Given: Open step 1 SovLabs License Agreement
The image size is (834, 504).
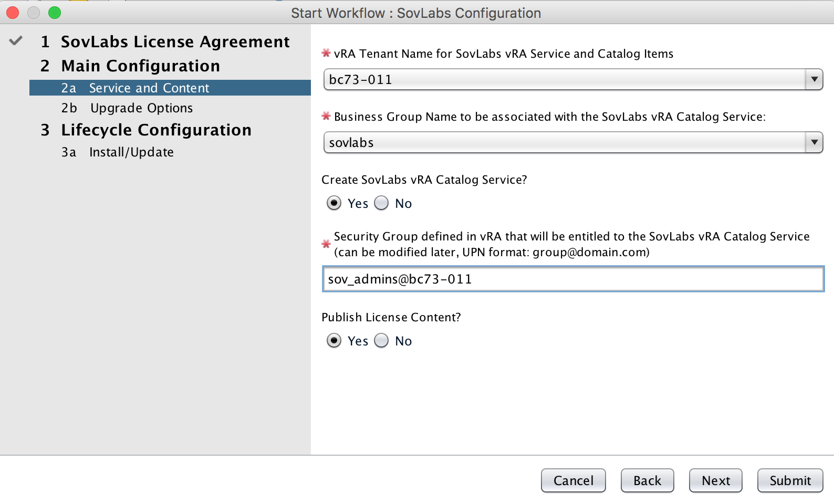Looking at the screenshot, I should point(165,41).
